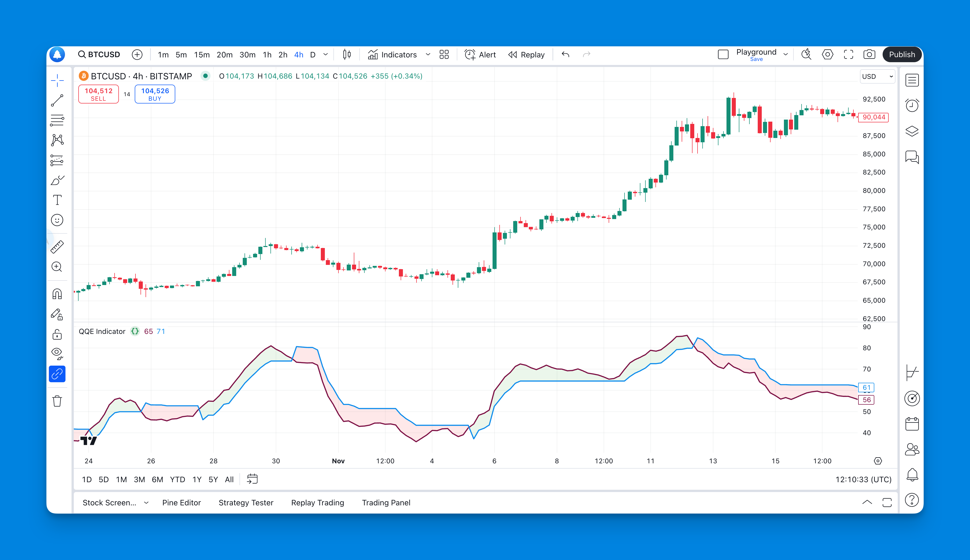Open the pattern drawing tools
Screen dimensions: 970x560
57,140
